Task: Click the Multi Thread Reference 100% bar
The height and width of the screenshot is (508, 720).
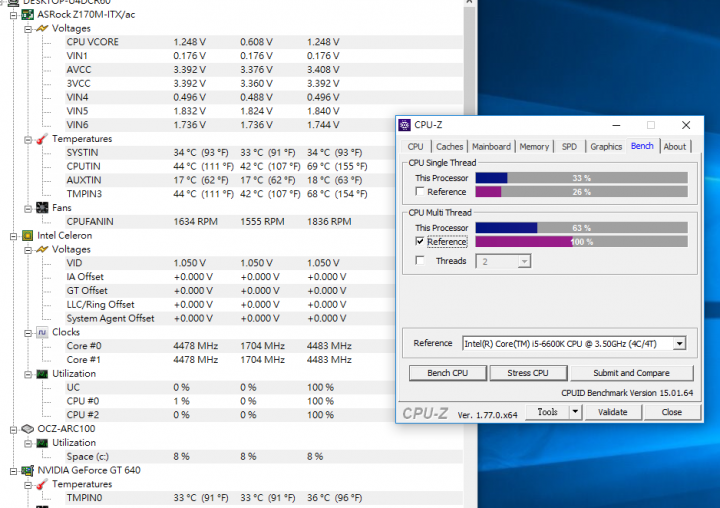Action: pyautogui.click(x=581, y=242)
